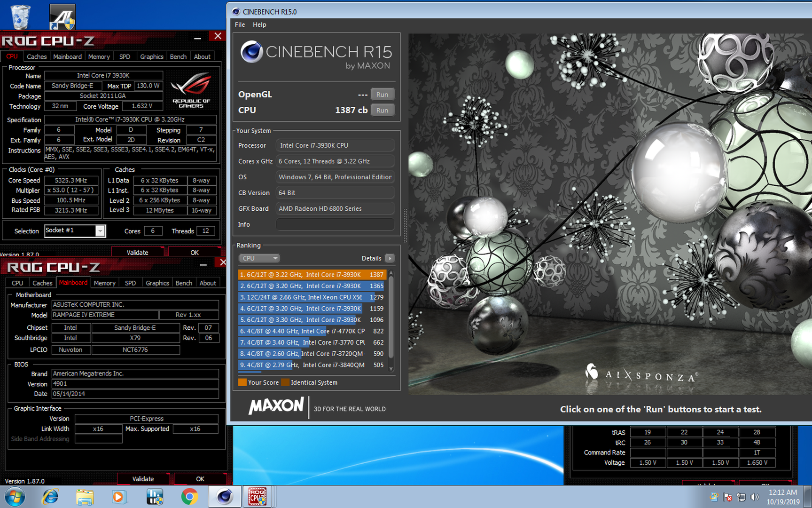Click the Cinebench R15 logo sphere
Viewport: 812px width, 508px height.
[252, 52]
